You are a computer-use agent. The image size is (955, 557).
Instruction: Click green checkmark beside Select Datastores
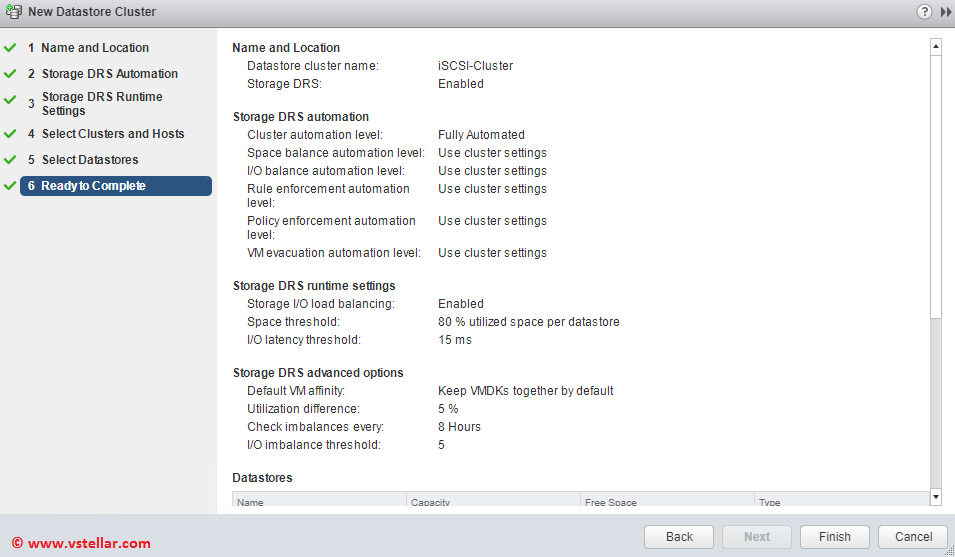click(11, 160)
